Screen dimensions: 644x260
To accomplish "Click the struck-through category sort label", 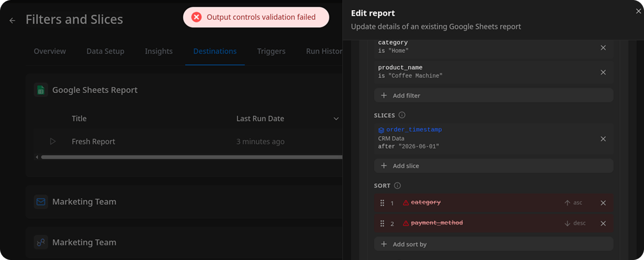I will click(426, 203).
